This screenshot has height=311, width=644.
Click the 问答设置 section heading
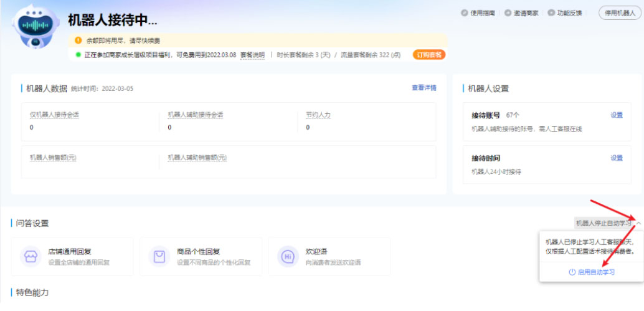click(x=32, y=223)
